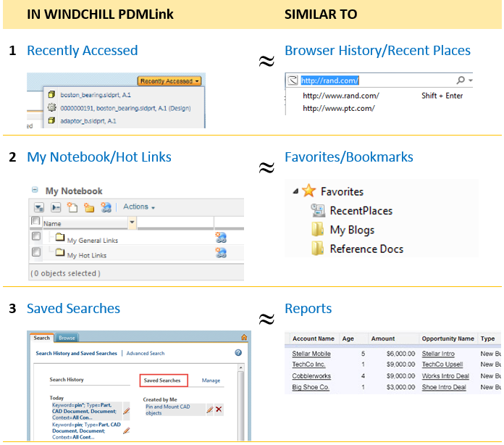Click the link icon beside My General Links
Viewport: 504px width, 445px height.
click(x=221, y=237)
